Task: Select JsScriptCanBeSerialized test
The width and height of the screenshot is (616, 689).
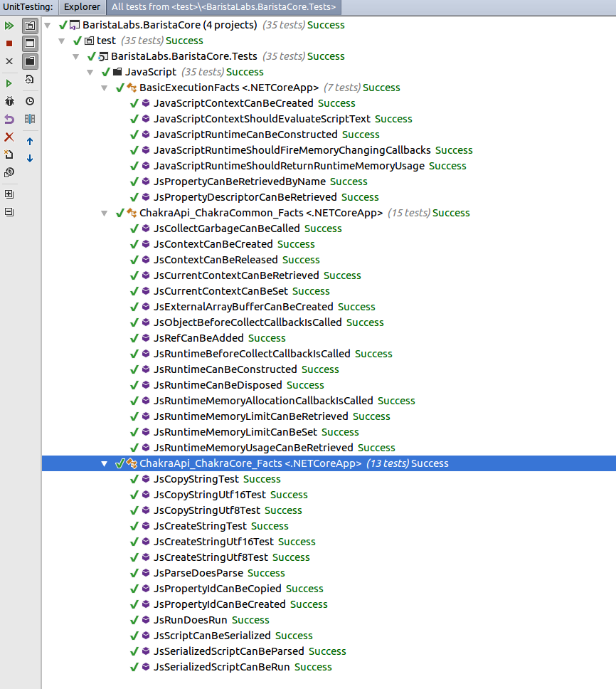Action: (x=212, y=636)
